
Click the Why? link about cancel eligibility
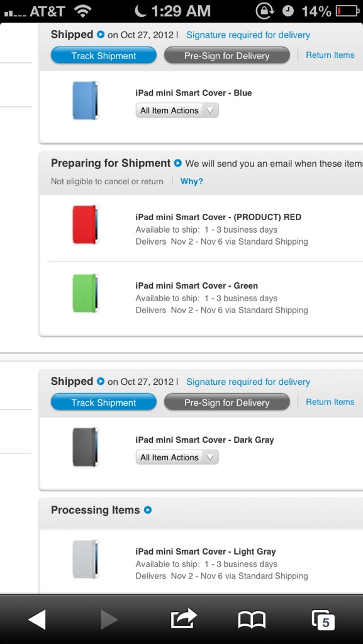click(192, 181)
